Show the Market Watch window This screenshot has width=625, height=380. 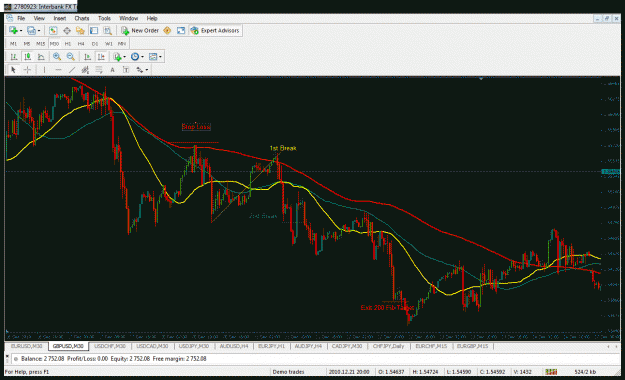click(x=53, y=30)
